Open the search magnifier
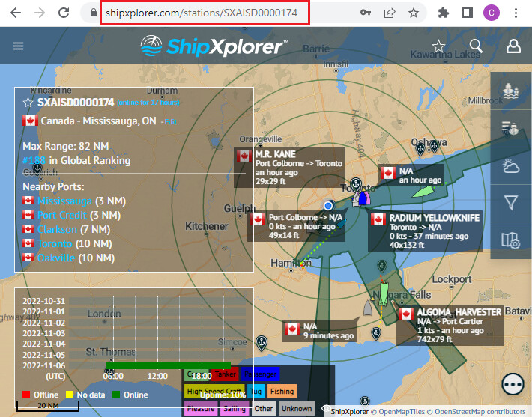Screen dimensions: 532x417 point(476,46)
